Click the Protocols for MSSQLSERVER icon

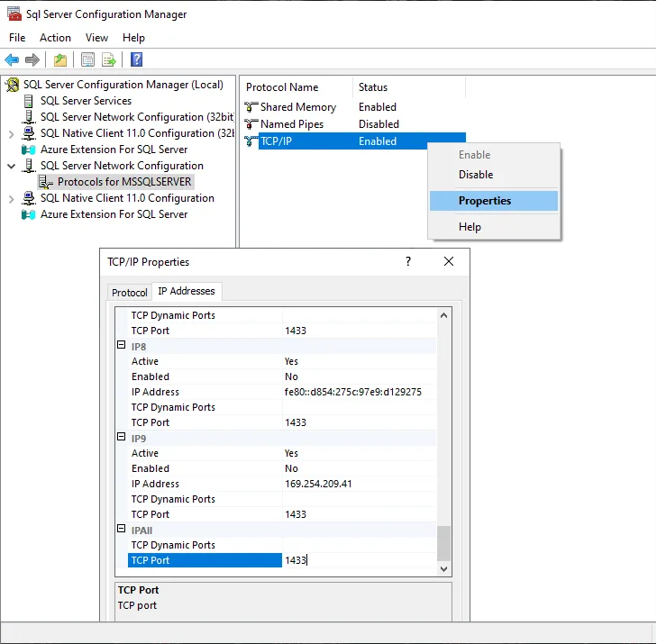pos(46,182)
